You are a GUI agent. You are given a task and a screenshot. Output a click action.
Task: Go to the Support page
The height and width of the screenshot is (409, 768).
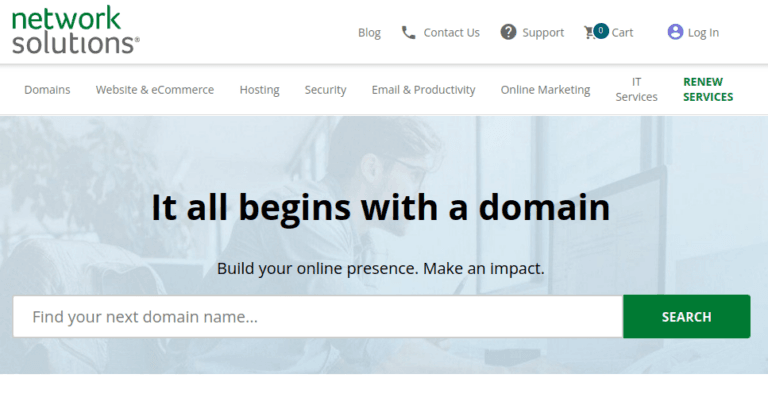point(543,32)
